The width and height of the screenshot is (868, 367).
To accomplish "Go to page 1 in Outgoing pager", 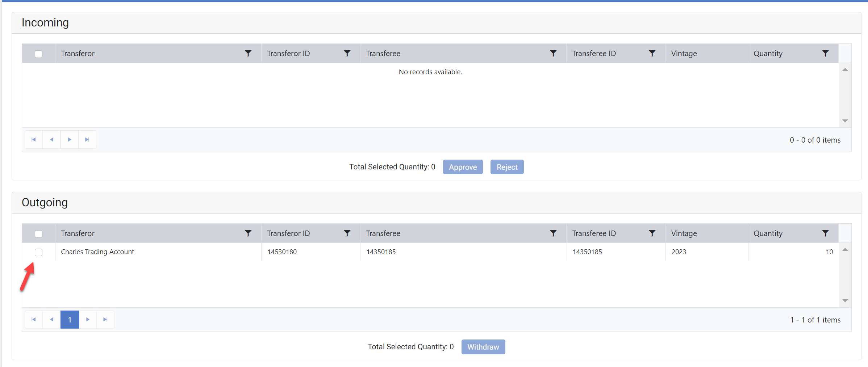I will click(70, 320).
